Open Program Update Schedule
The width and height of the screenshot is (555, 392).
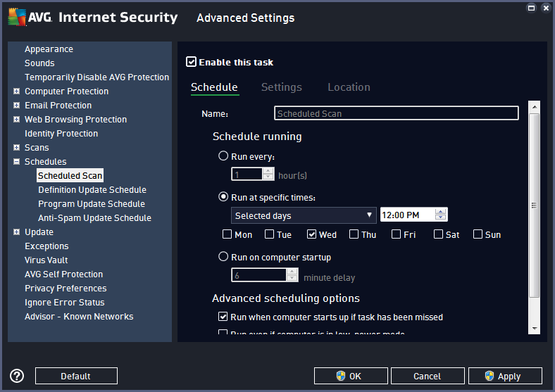pos(92,204)
